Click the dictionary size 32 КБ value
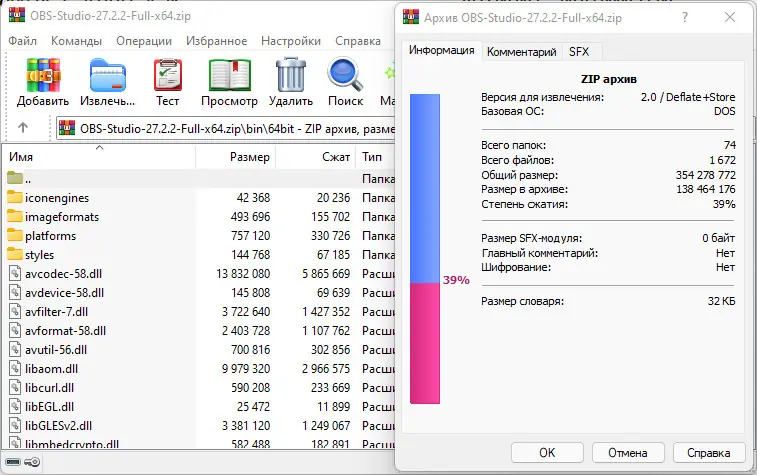This screenshot has width=757, height=475. pyautogui.click(x=721, y=301)
